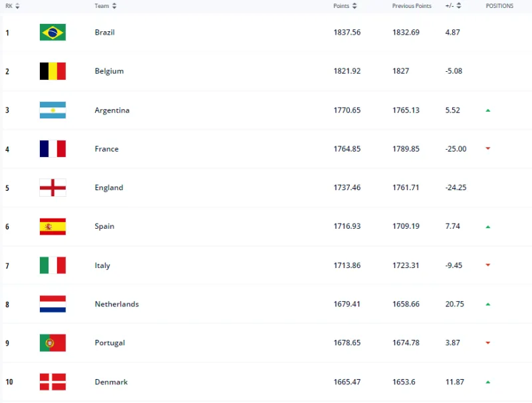
Task: Click the Italy flag icon
Action: click(53, 265)
